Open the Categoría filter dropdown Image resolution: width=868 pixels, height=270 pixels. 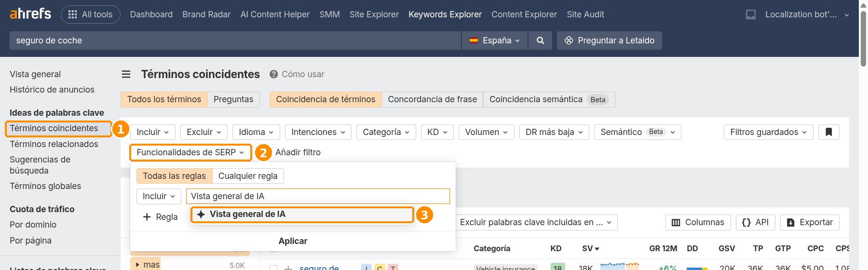tap(386, 132)
